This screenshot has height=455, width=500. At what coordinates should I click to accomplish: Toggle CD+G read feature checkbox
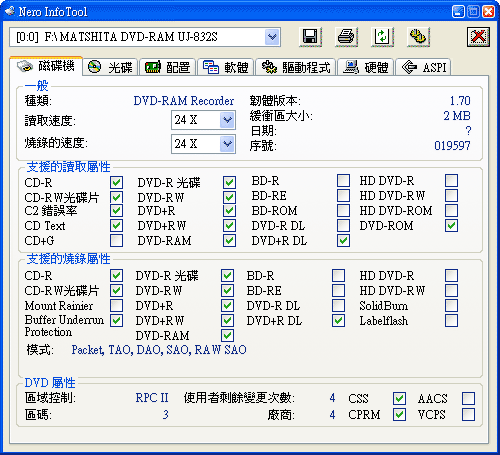point(116,240)
